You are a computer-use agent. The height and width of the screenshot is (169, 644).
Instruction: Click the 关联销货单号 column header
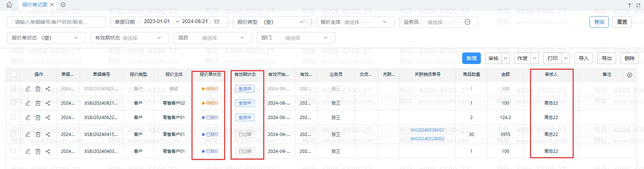[427, 74]
